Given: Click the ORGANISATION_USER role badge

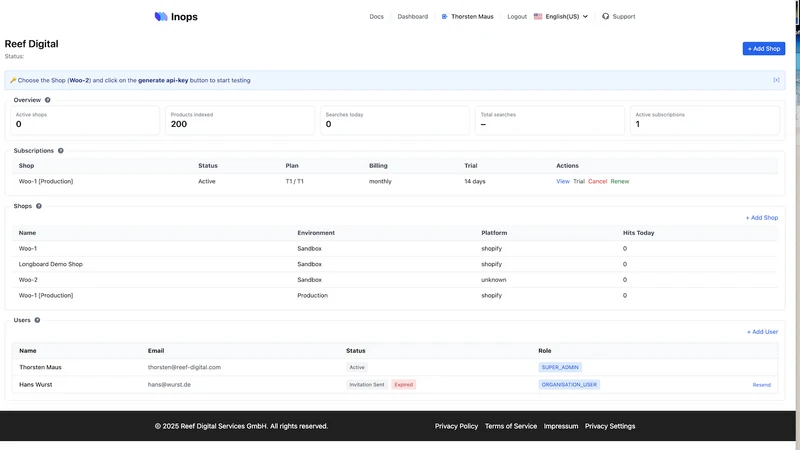Looking at the screenshot, I should pos(569,385).
